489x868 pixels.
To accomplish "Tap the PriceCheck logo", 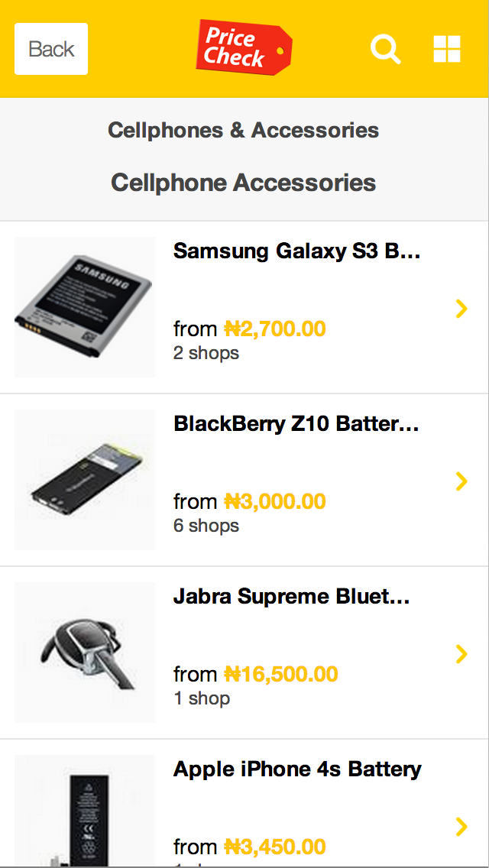I will [x=244, y=48].
